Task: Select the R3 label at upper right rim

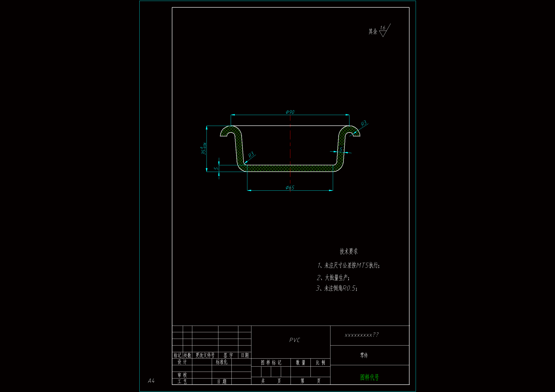Action: click(x=364, y=124)
